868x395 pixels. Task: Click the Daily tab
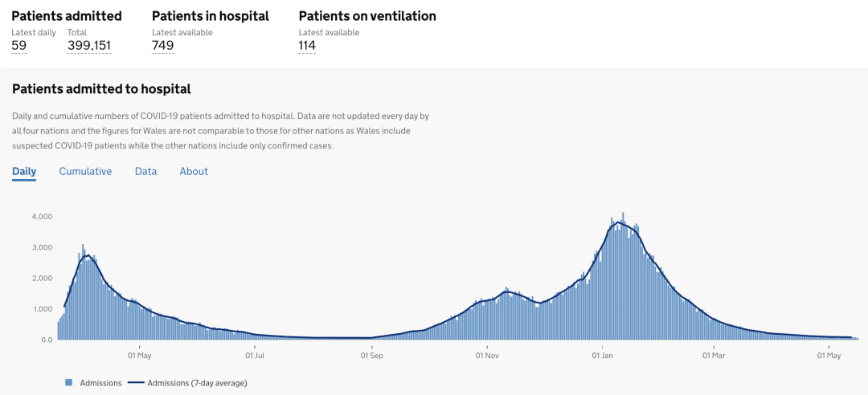tap(24, 172)
